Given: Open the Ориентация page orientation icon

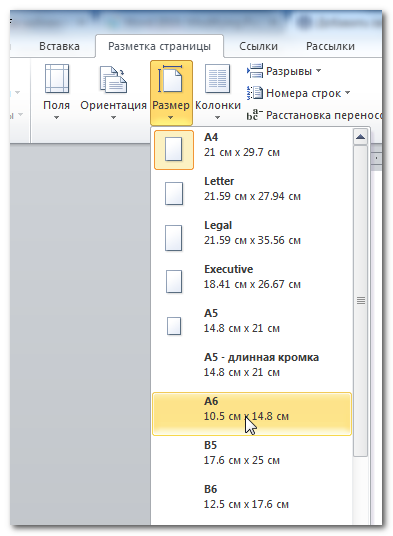Looking at the screenshot, I should tap(113, 80).
